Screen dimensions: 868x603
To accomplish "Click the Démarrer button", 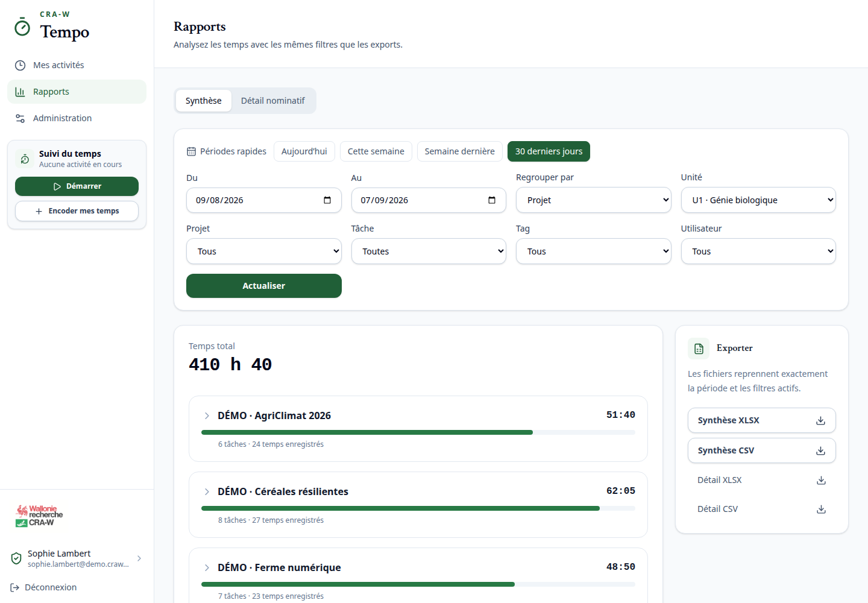I will click(x=77, y=186).
